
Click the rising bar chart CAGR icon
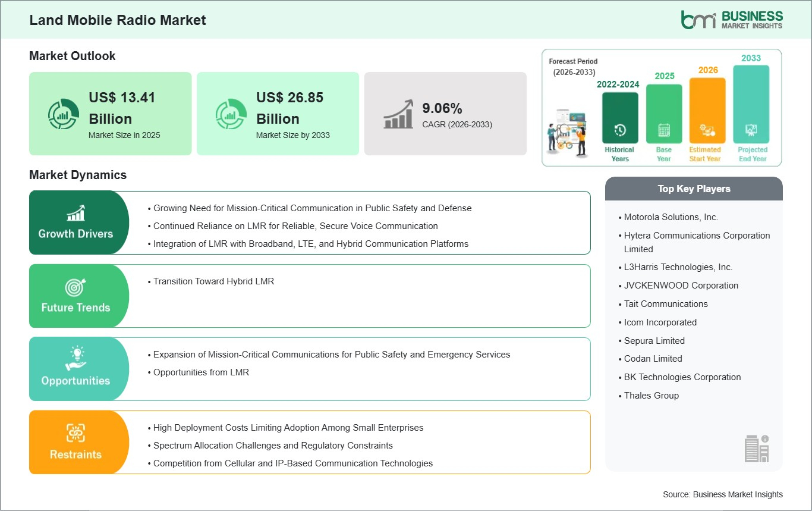[x=399, y=114]
